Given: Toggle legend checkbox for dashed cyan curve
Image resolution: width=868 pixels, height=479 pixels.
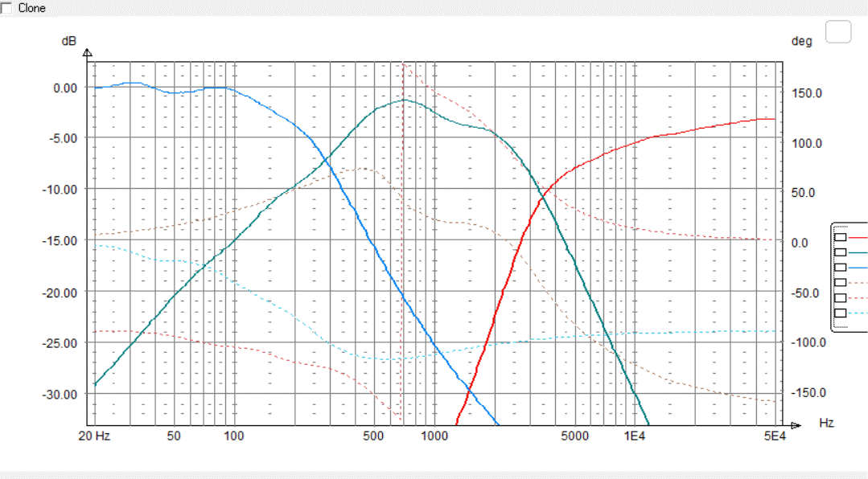Looking at the screenshot, I should [x=841, y=313].
